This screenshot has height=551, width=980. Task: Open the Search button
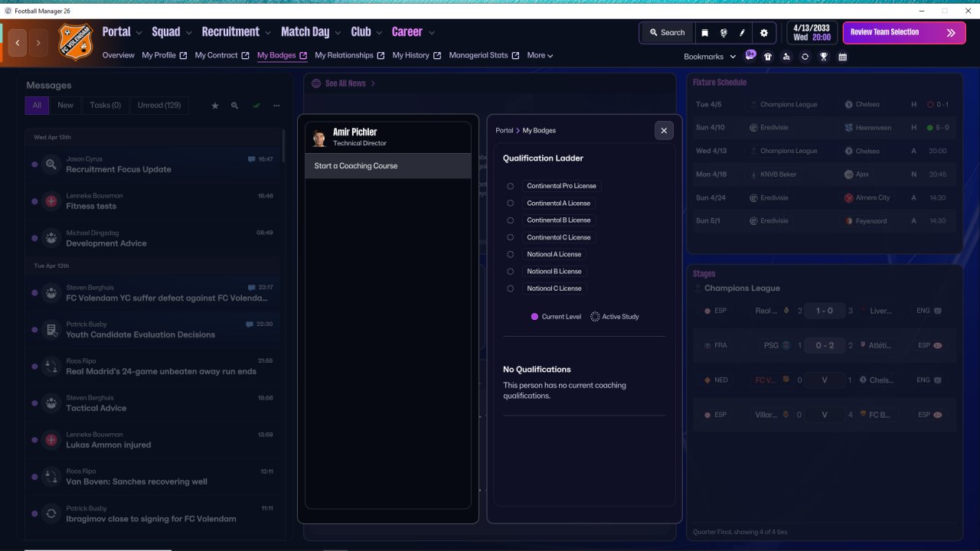pyautogui.click(x=667, y=33)
